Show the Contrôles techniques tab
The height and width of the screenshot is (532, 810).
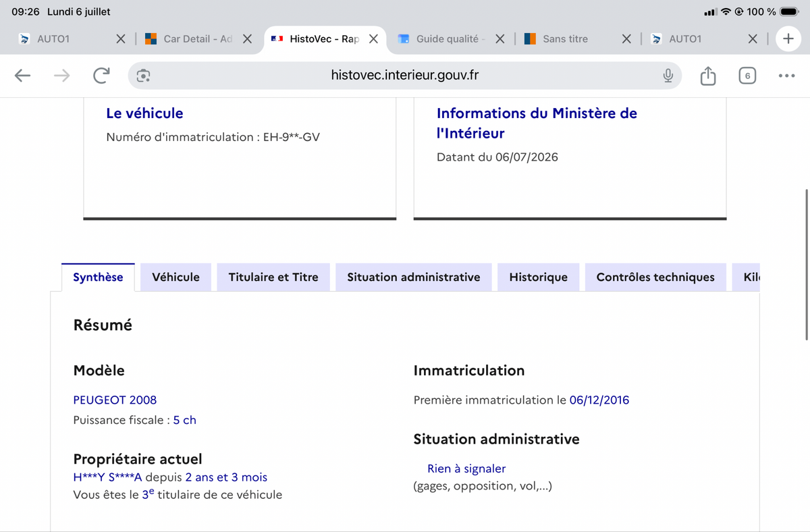click(x=655, y=277)
